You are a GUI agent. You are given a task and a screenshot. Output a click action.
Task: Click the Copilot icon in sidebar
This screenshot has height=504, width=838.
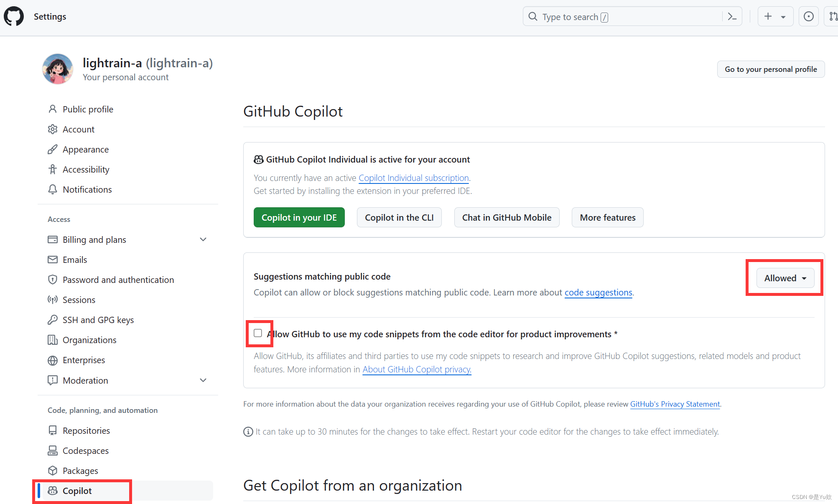[52, 491]
